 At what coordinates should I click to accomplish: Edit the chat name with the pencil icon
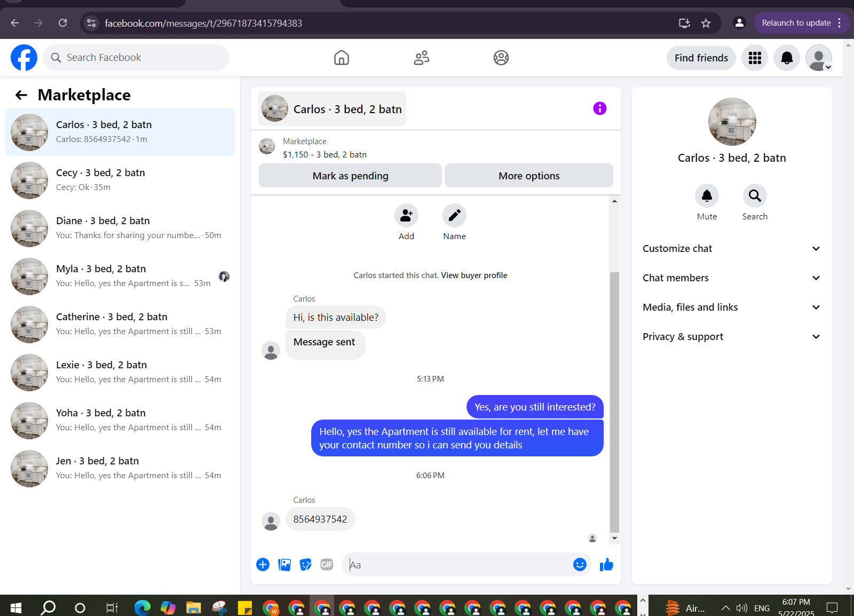tap(454, 215)
